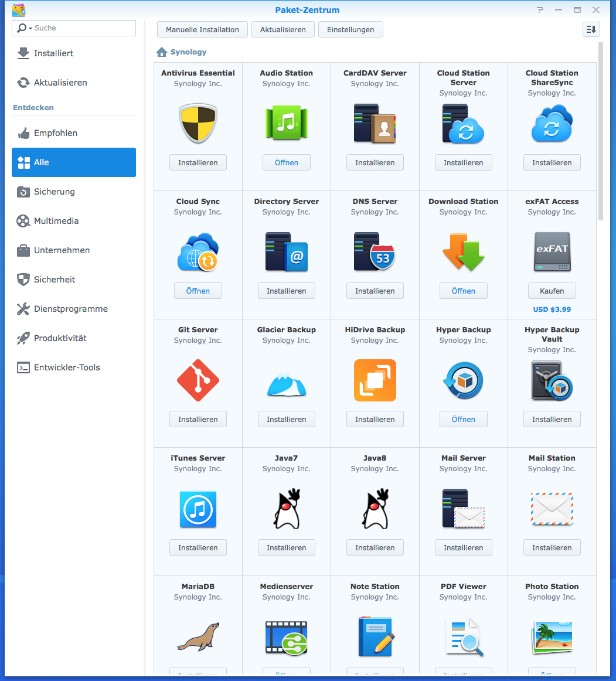Open the Installiert section

click(74, 53)
